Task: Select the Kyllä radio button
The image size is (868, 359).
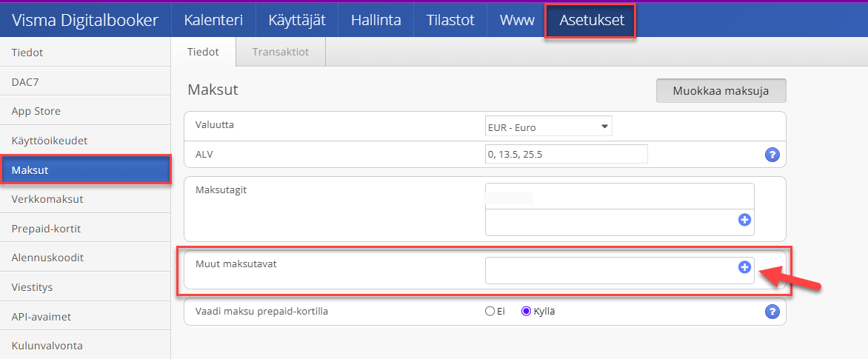Action: coord(527,312)
